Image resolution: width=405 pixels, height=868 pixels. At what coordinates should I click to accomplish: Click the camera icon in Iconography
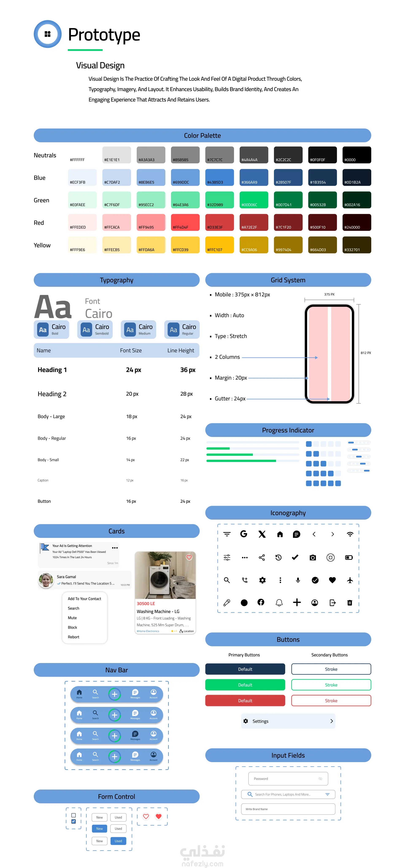313,558
